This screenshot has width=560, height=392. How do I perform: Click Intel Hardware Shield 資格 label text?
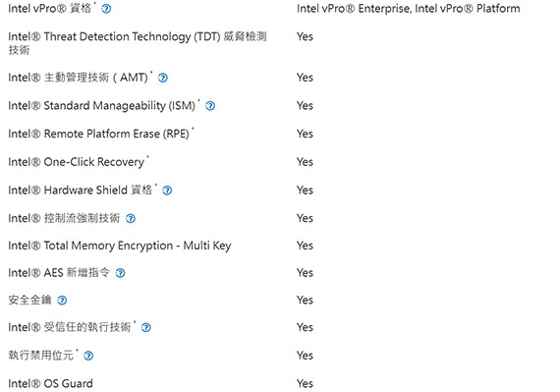point(80,190)
